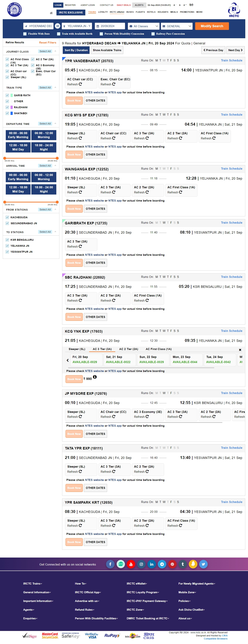248x644 pixels.
Task: Show previous dates in KCG YNK availability
Action: click(x=68, y=360)
